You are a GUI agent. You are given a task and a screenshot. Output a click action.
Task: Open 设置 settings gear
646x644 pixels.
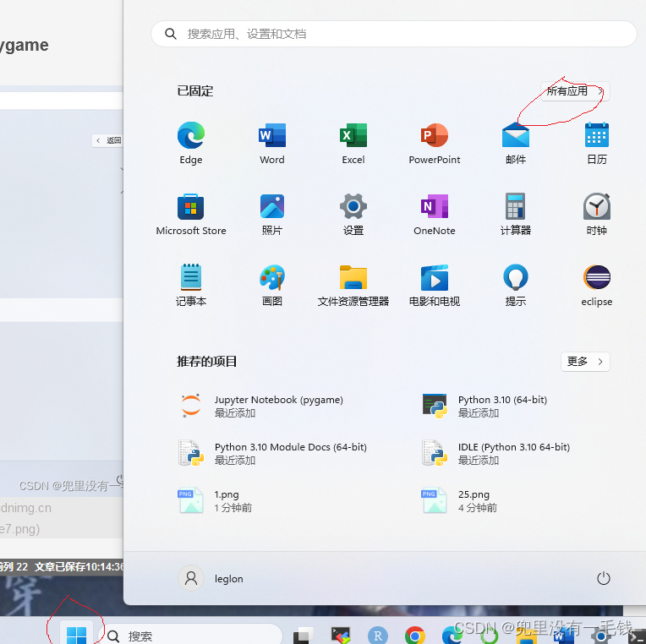pyautogui.click(x=353, y=214)
